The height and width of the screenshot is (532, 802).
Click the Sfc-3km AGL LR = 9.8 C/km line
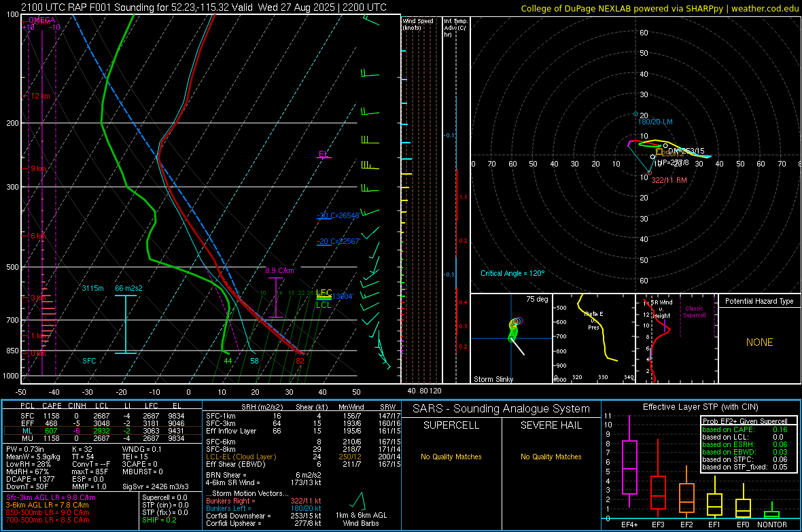click(x=51, y=498)
